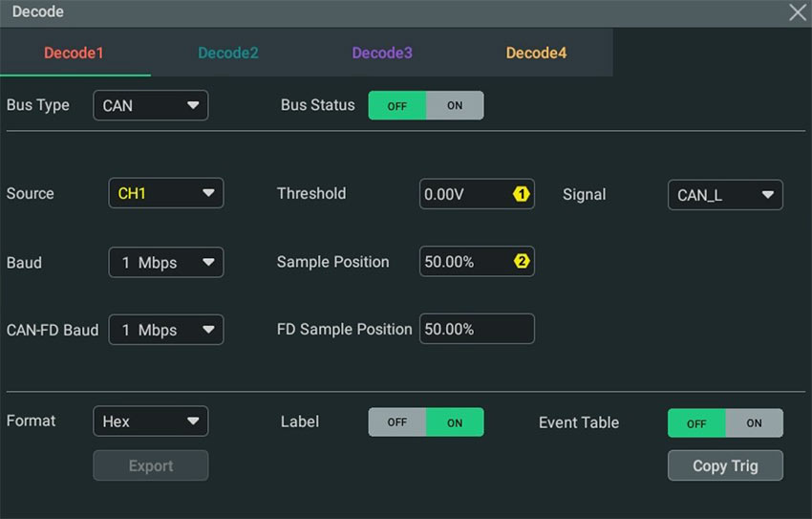Switch to the Decode3 tab

(x=382, y=53)
